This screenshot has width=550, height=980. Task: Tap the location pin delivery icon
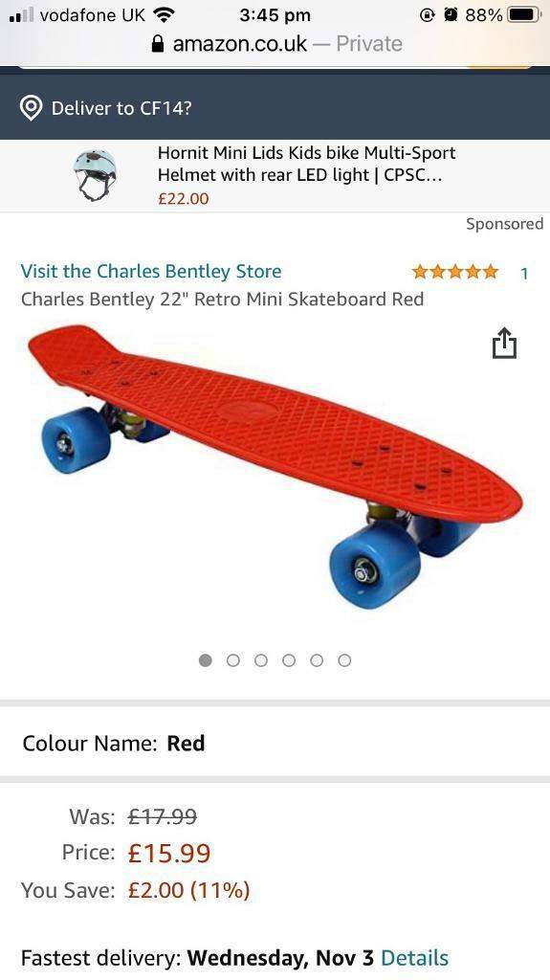(x=32, y=108)
